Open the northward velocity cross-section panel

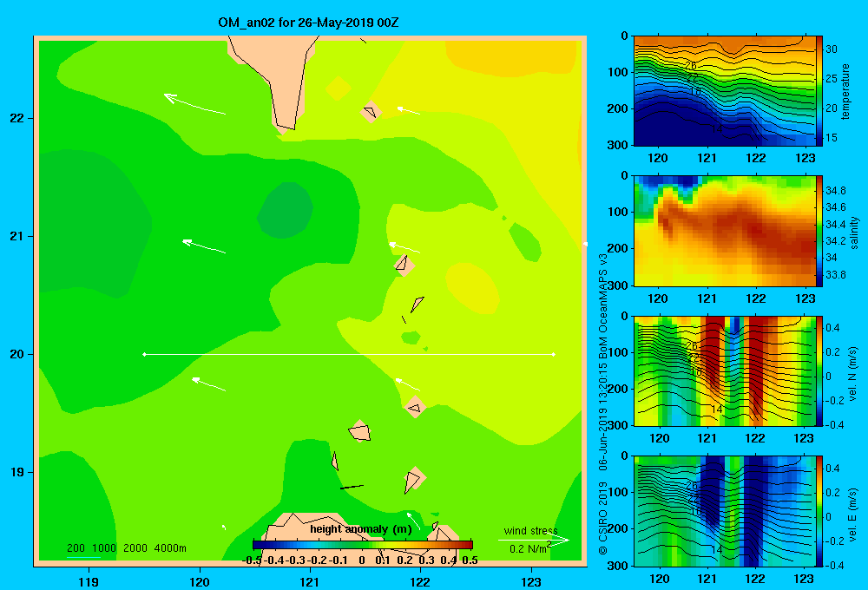[x=725, y=371]
